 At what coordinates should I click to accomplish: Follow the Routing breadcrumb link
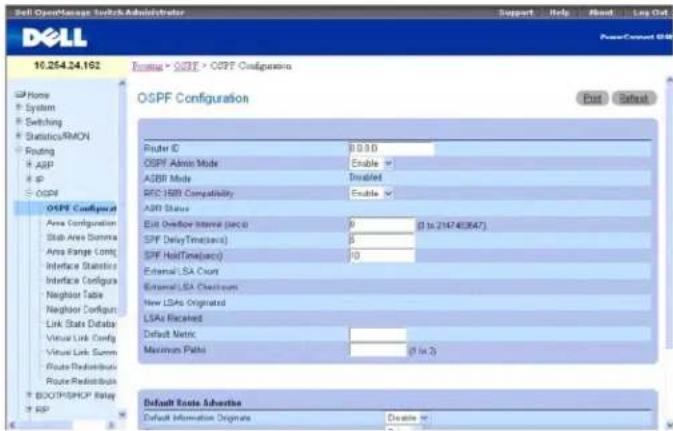(147, 66)
